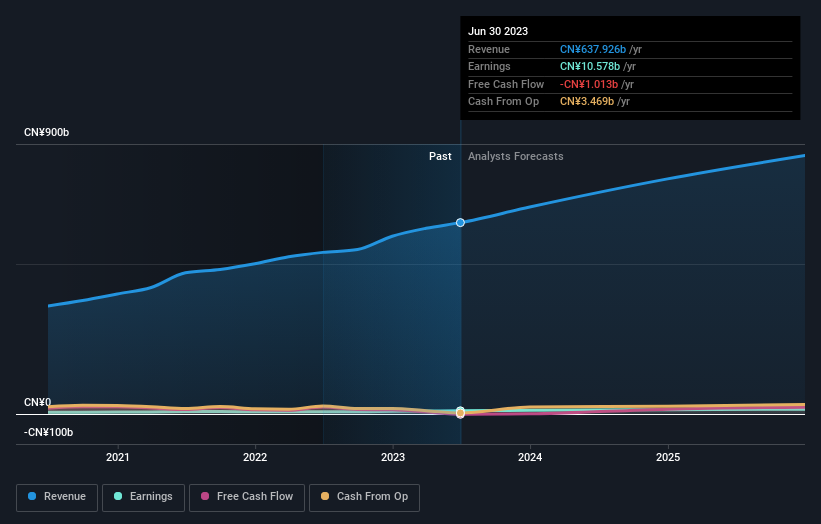Toggle the Revenue series legend button
The width and height of the screenshot is (821, 524).
[x=57, y=497]
